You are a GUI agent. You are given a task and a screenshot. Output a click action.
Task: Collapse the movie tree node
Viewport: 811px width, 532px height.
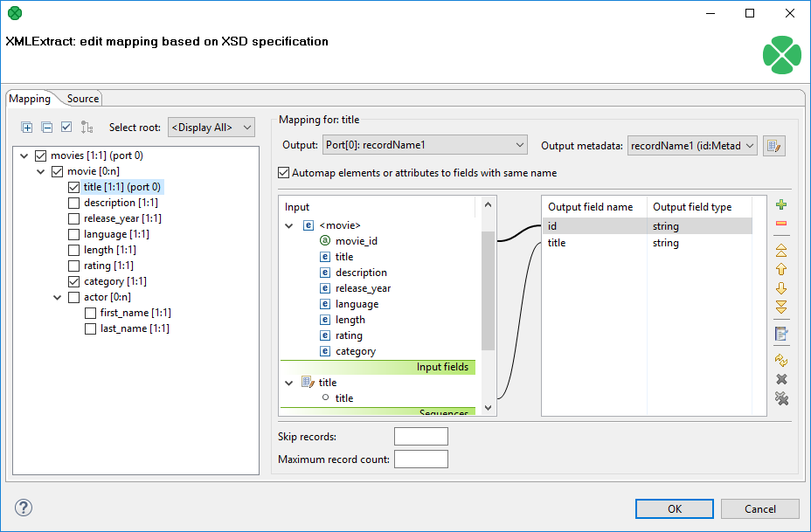(x=40, y=170)
